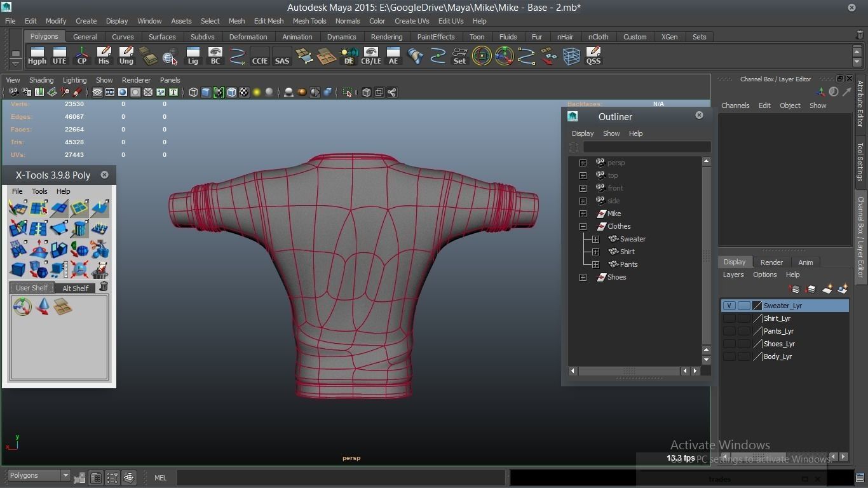Click the Set key shelf icon
The height and width of the screenshot is (488, 868).
(459, 56)
